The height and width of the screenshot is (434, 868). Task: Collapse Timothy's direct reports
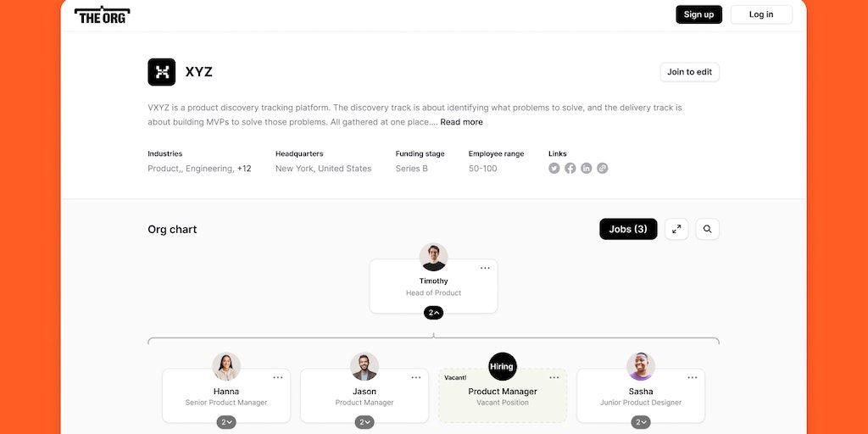pyautogui.click(x=433, y=313)
